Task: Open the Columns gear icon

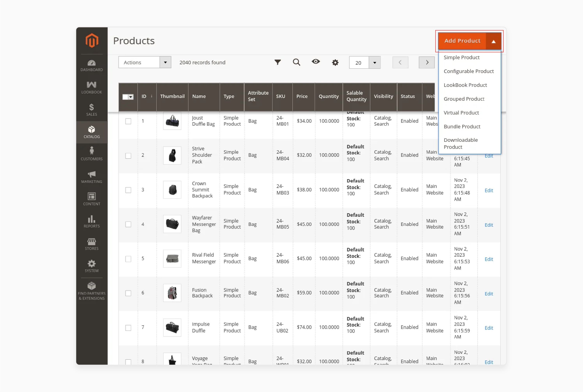Action: (335, 63)
